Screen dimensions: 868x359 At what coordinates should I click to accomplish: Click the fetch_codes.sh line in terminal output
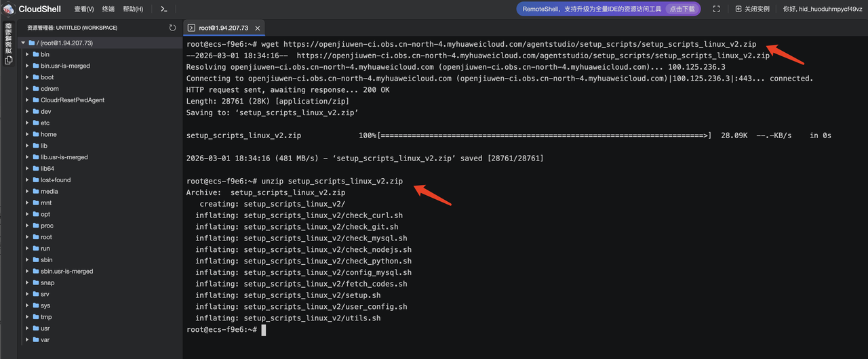click(301, 284)
